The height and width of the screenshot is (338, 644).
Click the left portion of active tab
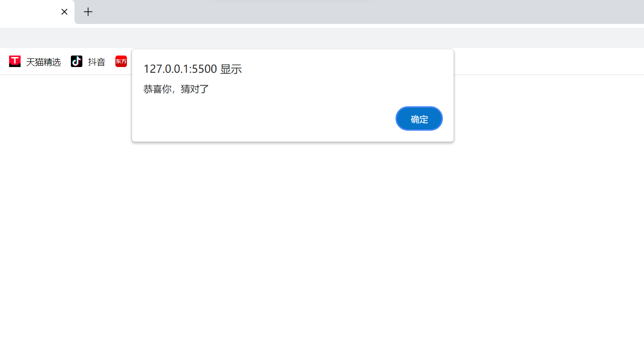pyautogui.click(x=14, y=12)
